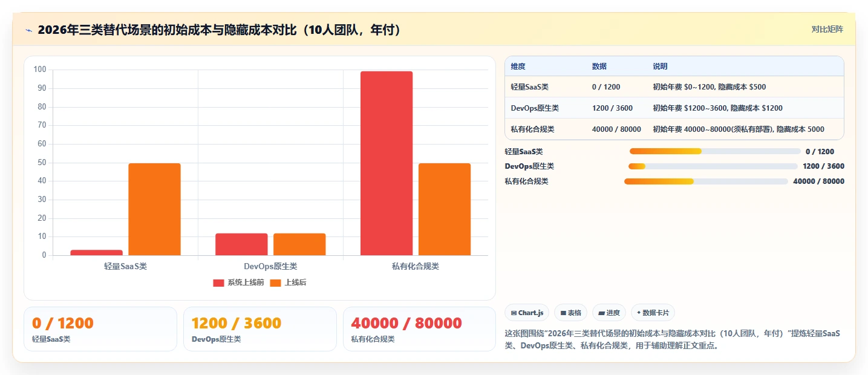Click the 对比矩阵 label in header
The image size is (868, 375).
point(827,29)
